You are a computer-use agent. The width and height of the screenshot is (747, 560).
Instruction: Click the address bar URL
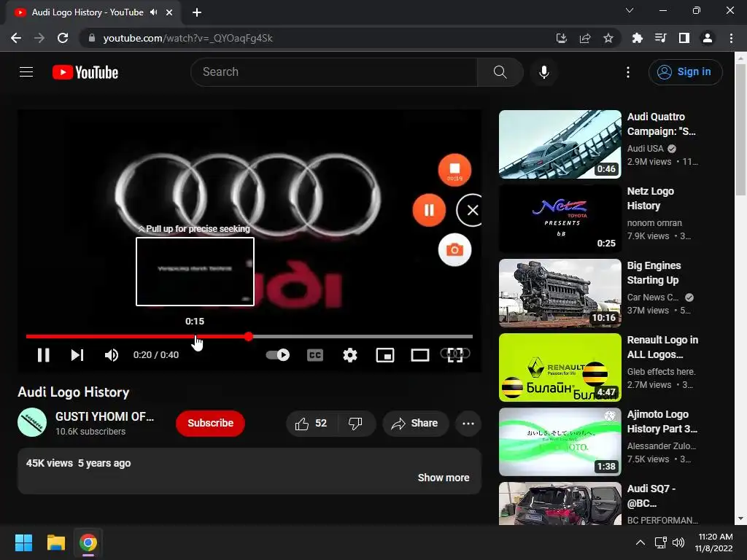(x=187, y=38)
